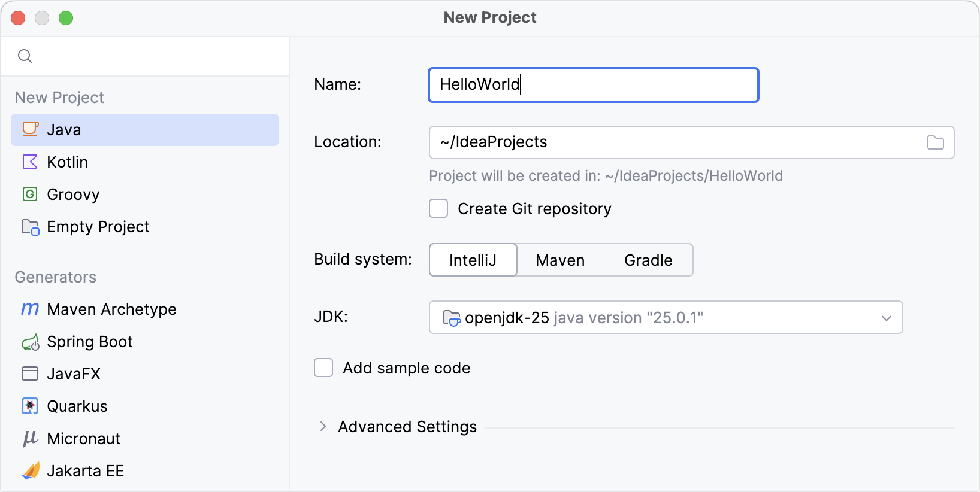Click the Java coffee cup icon
Image resolution: width=980 pixels, height=492 pixels.
click(x=30, y=129)
